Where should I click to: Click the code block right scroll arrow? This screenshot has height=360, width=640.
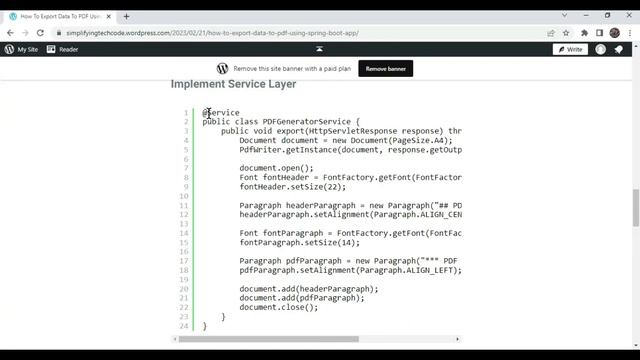point(457,339)
